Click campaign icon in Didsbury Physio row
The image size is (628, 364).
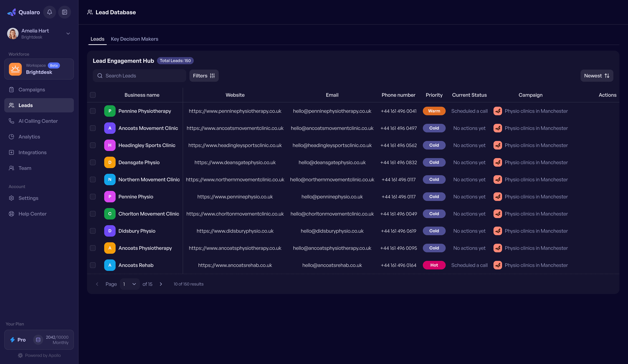[x=498, y=231]
